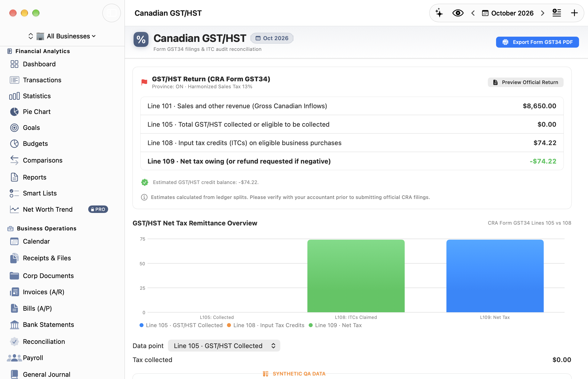Screen dimensions: 588x379
Task: Click the green ITCs Claimed chart bar
Action: tap(356, 276)
